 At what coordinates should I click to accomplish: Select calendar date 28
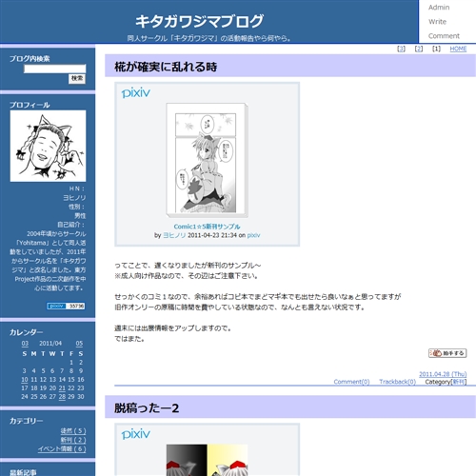click(62, 397)
